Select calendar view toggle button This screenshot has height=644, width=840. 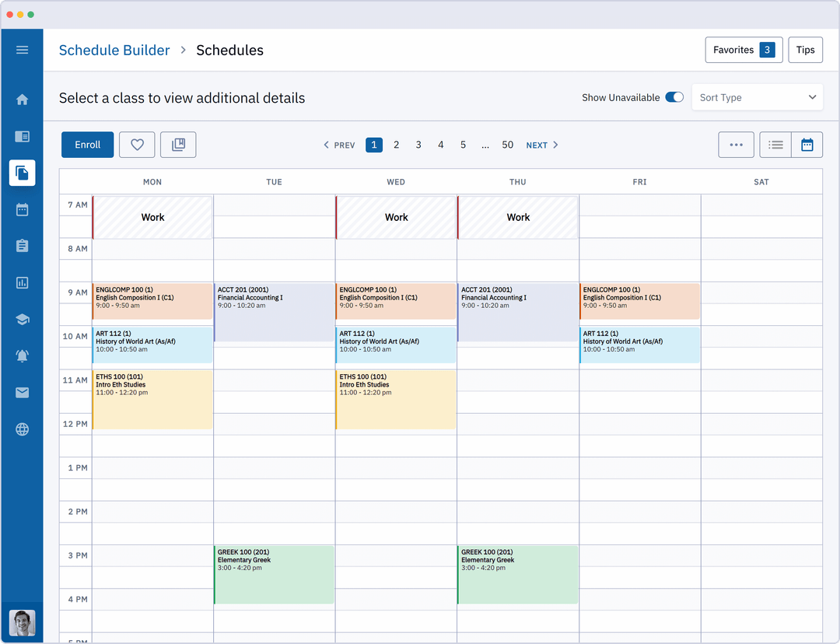point(807,145)
